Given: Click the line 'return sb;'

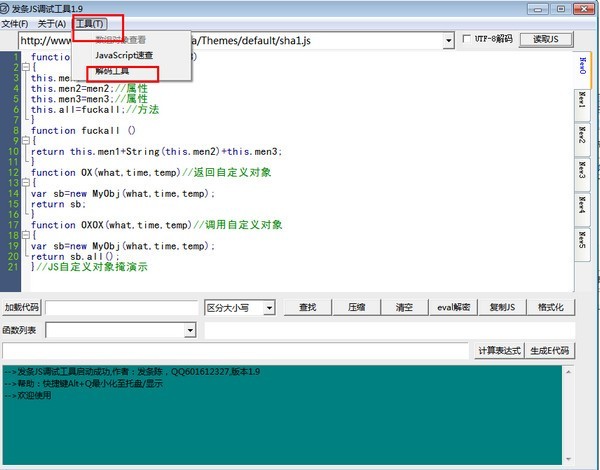Looking at the screenshot, I should pos(59,204).
